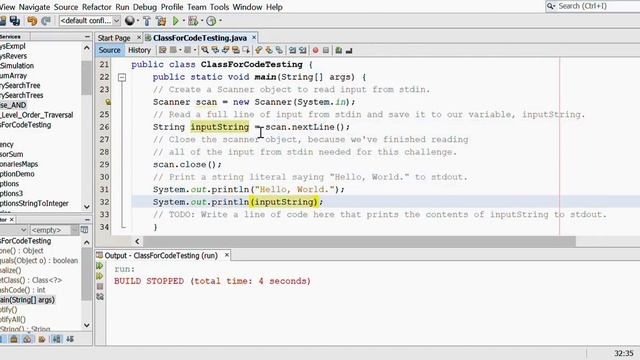The image size is (640, 360).
Task: Click the editor horizontal scrollbar
Action: (359, 241)
